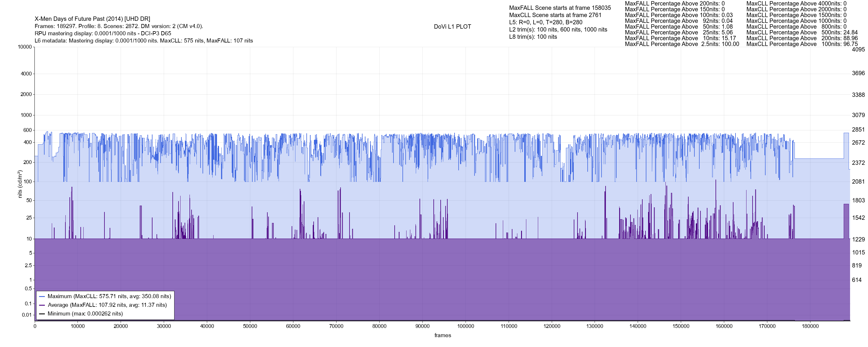The height and width of the screenshot is (347, 868).
Task: Click the L2 trim(s) info line
Action: [558, 30]
